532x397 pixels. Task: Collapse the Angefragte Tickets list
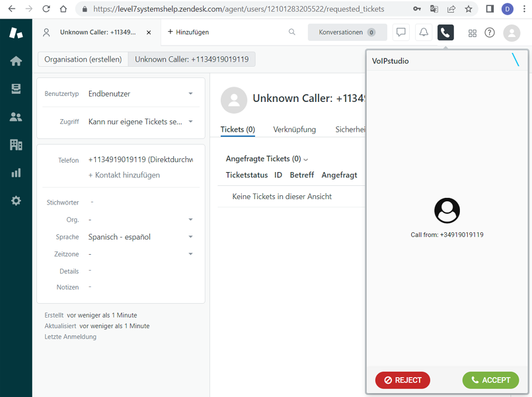(x=305, y=159)
